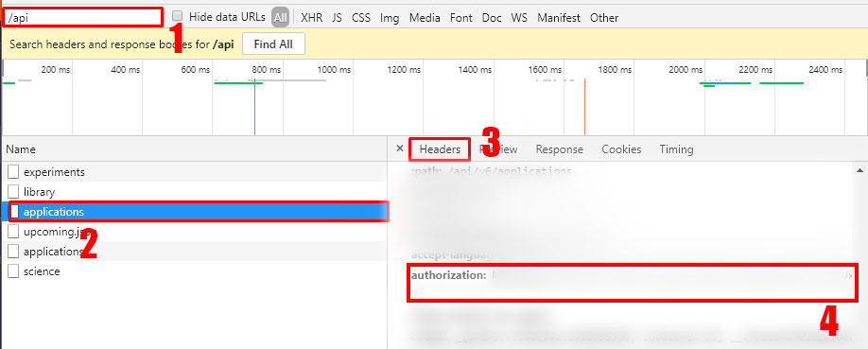Click the 1000 ms timeline label
This screenshot has width=868, height=349.
tap(334, 70)
